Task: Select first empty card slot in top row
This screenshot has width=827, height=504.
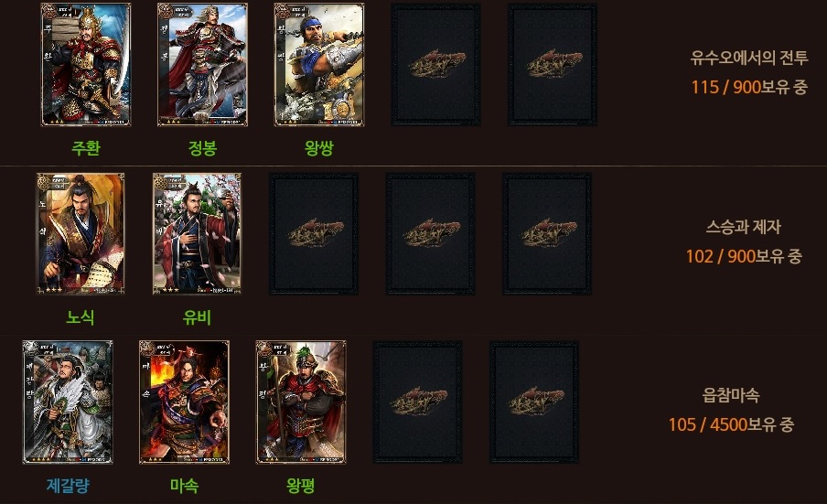Action: click(x=435, y=65)
